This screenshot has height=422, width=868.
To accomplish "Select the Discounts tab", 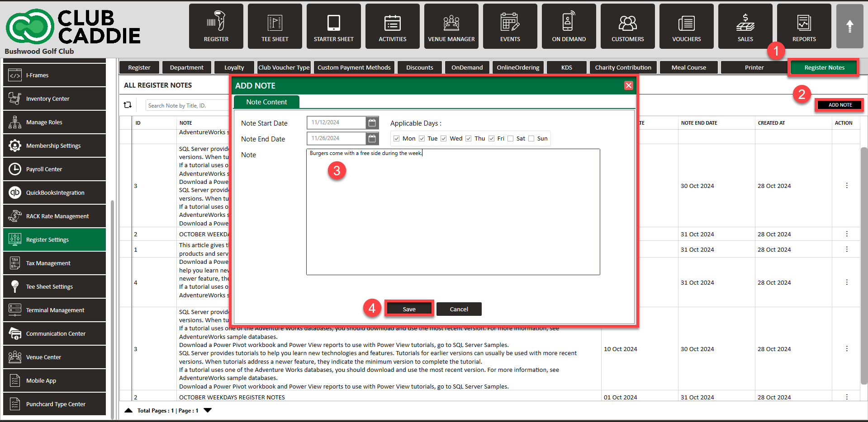I will pos(420,67).
